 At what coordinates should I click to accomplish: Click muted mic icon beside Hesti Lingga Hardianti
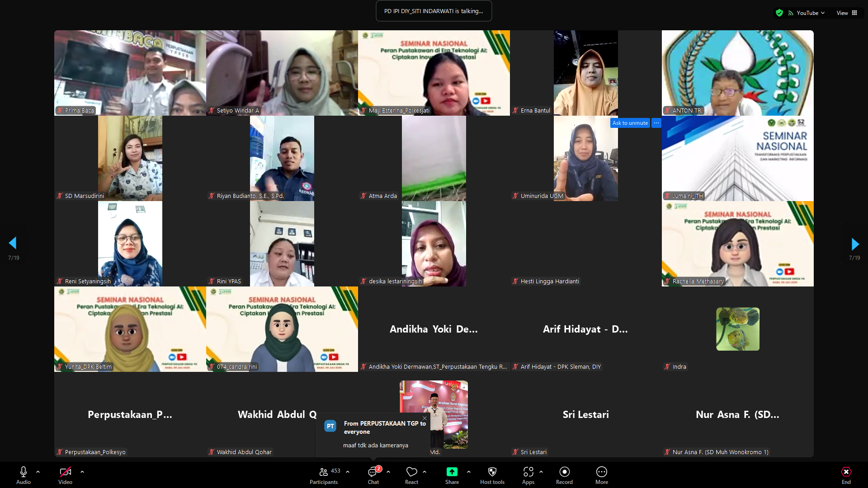click(515, 281)
